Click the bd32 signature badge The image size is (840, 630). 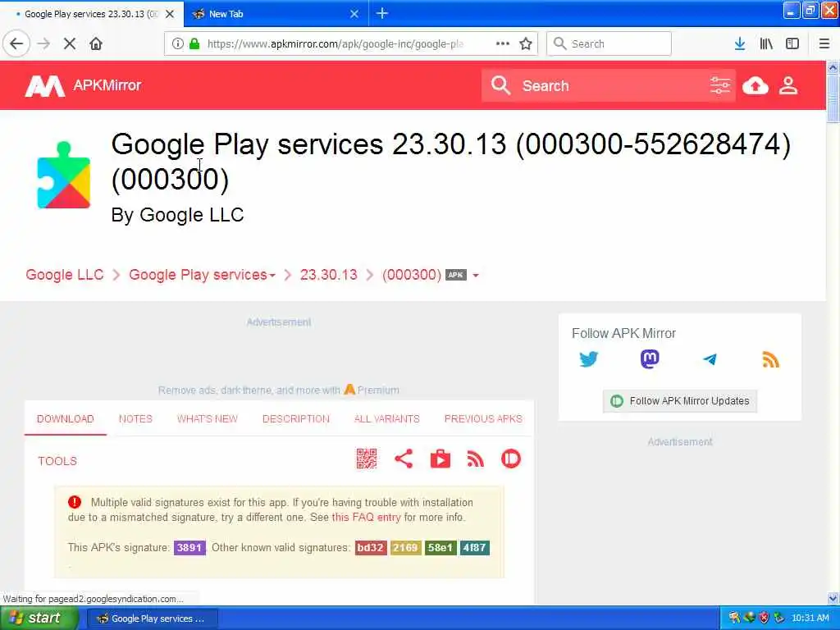click(371, 548)
